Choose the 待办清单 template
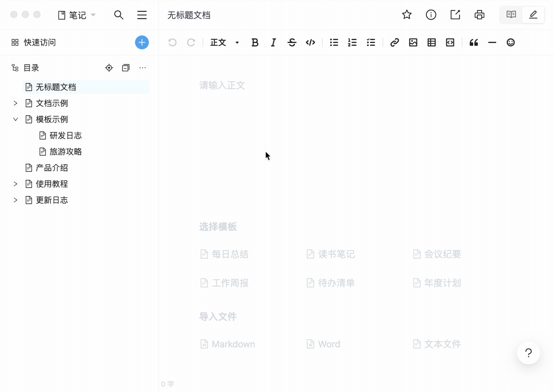This screenshot has height=392, width=554. point(330,283)
